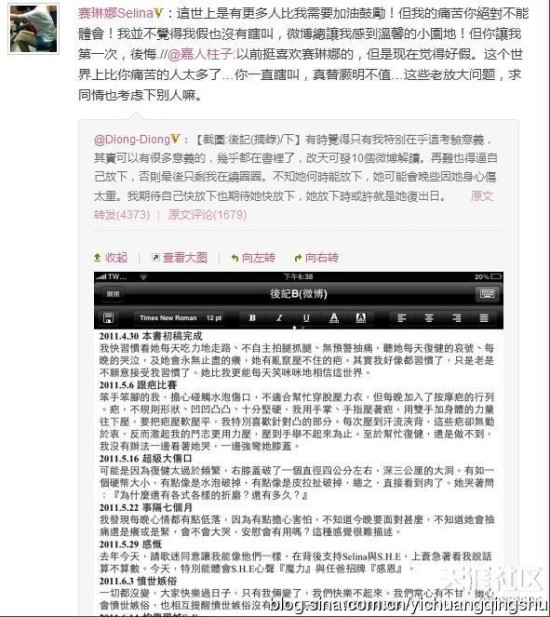Align text right icon

456,318
